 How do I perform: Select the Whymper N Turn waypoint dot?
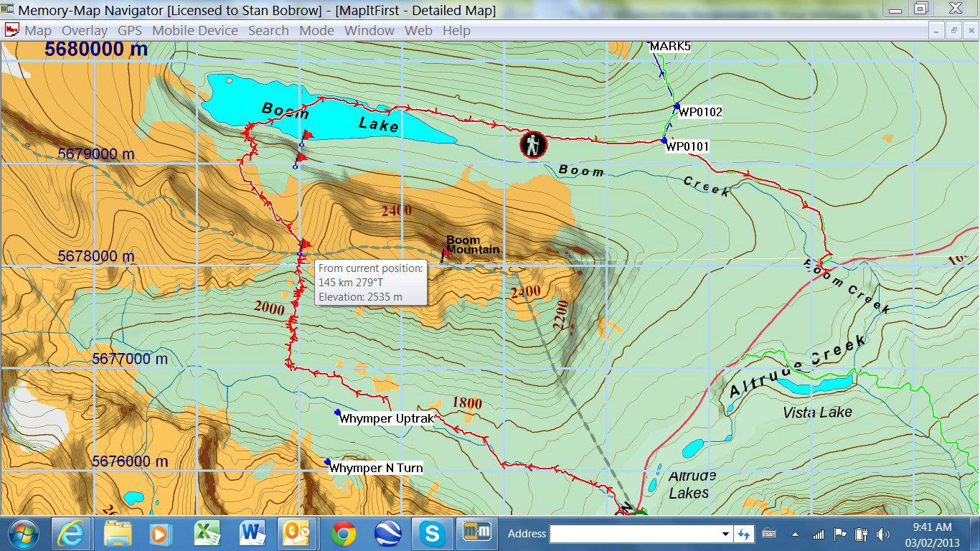pos(327,461)
